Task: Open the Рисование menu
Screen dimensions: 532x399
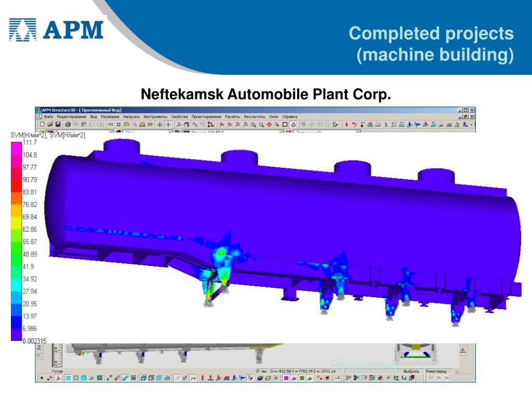Action: coord(110,117)
